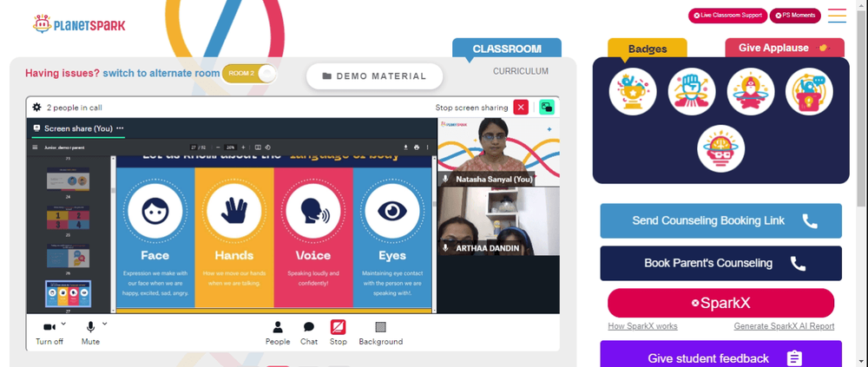Click the PDF page number field
The image size is (868, 367).
click(x=194, y=147)
